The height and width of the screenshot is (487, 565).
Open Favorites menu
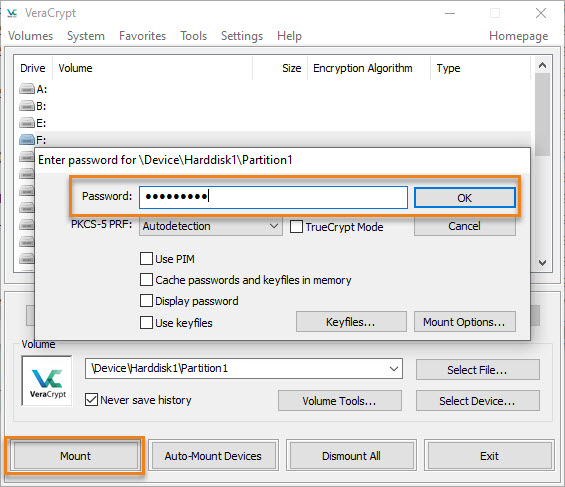pos(142,36)
